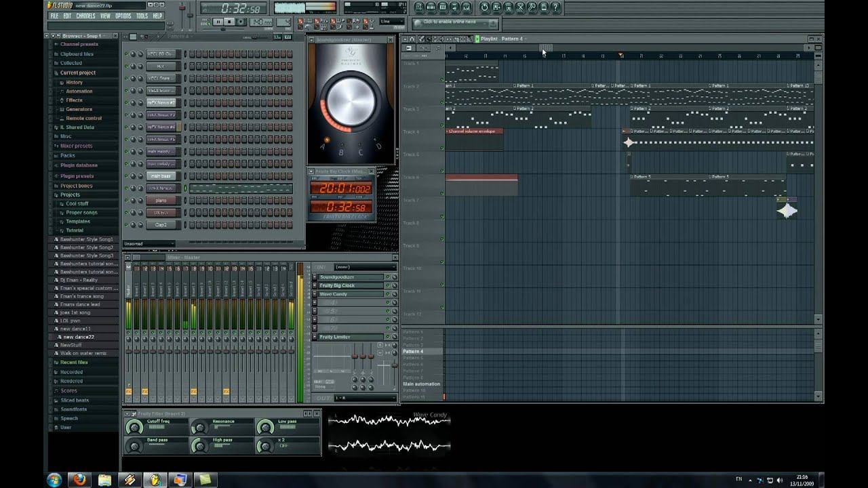
Task: Open the Browser shortcut icon in toolbar
Action: (x=455, y=7)
